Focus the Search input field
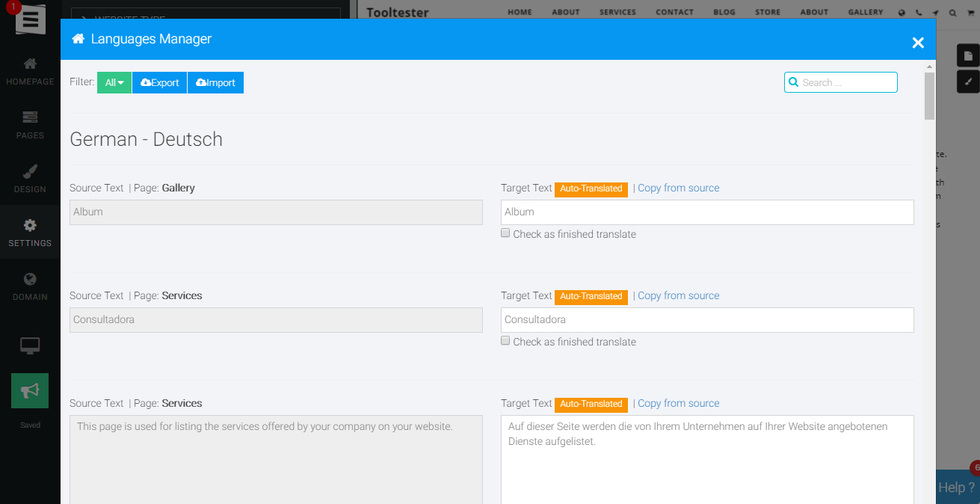 click(x=841, y=82)
